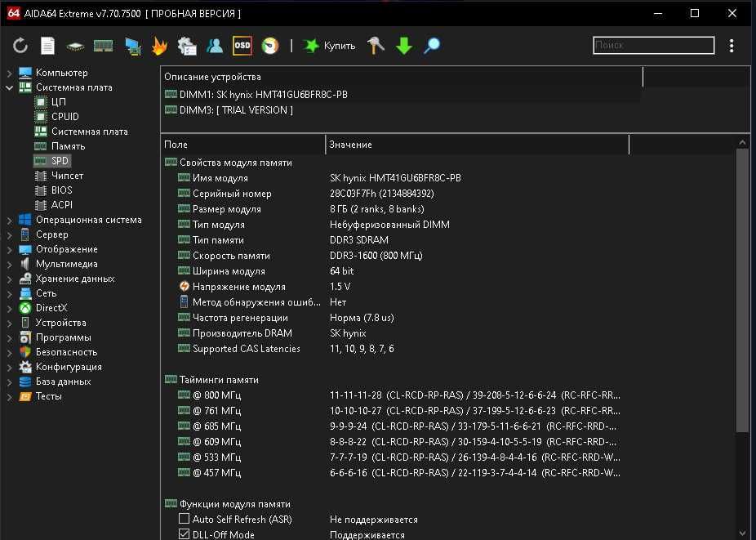Select the SPD tree item
The height and width of the screenshot is (540, 756).
click(60, 161)
